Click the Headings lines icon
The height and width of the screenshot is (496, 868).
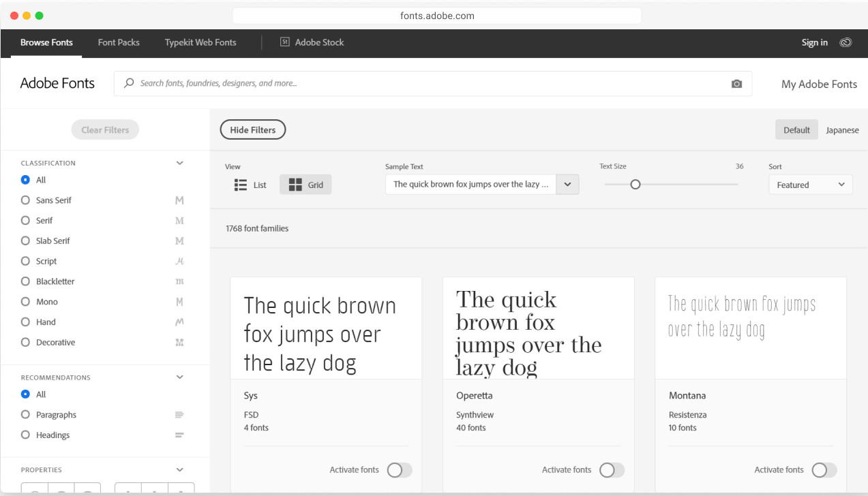(x=179, y=435)
